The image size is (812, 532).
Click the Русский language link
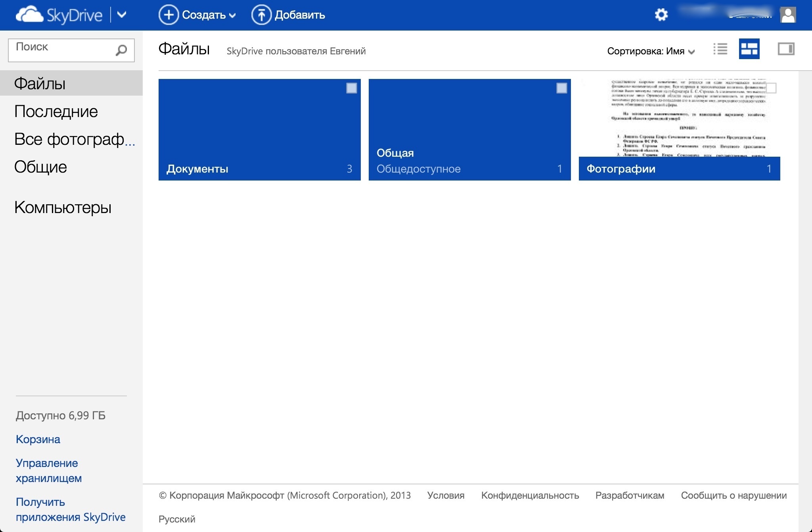[177, 519]
